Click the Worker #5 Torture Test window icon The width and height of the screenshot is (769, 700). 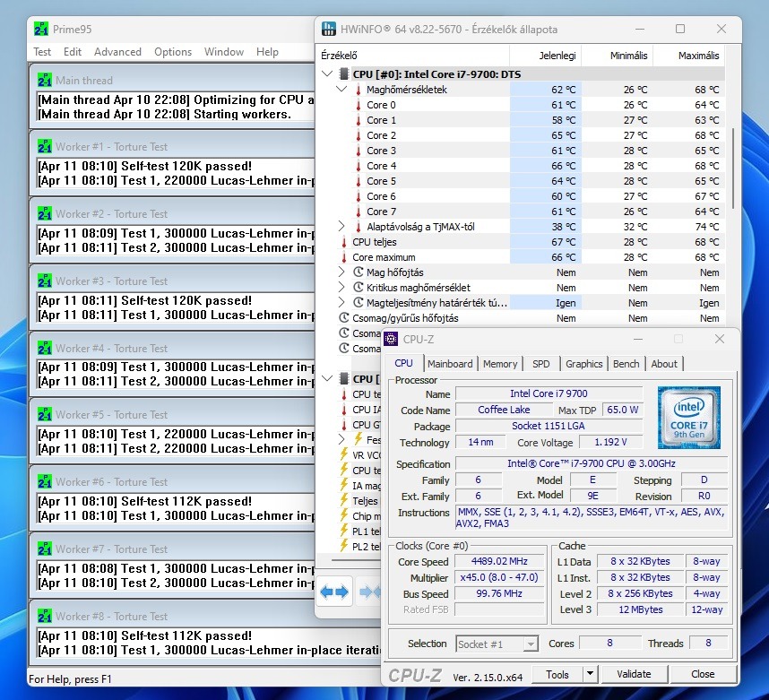(44, 414)
